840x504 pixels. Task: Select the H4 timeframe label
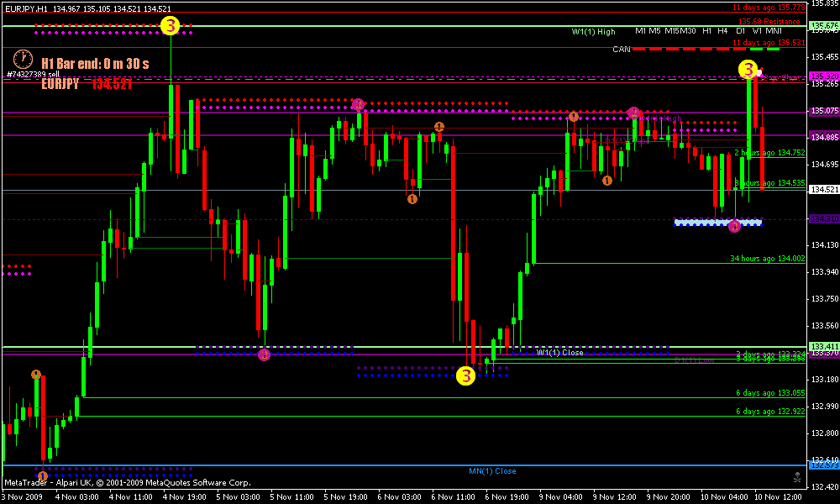(x=722, y=31)
